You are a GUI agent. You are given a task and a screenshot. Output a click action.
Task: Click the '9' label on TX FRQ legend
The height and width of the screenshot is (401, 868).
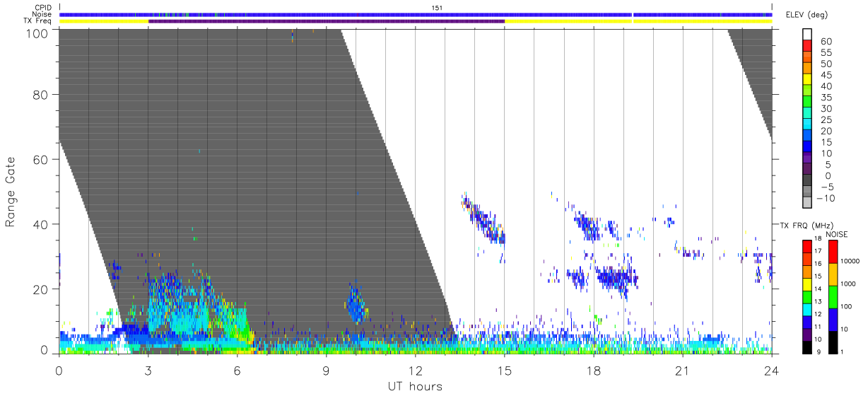(819, 351)
